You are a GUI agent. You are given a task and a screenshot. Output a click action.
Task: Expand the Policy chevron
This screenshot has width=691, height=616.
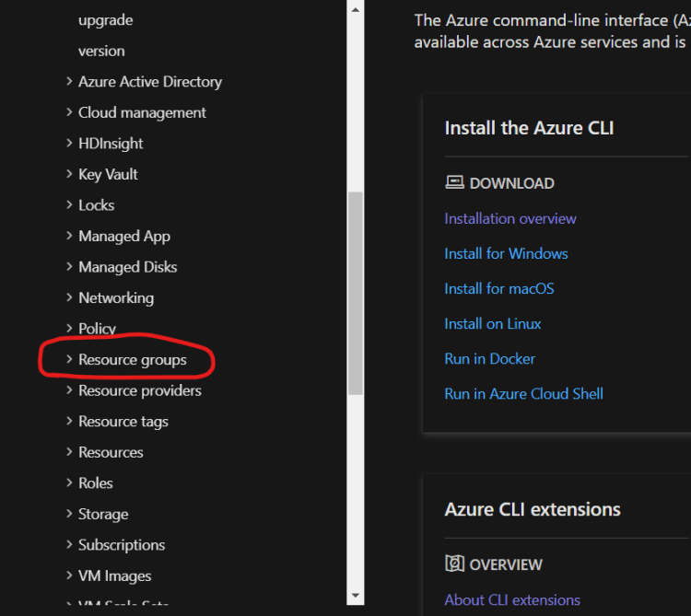coord(69,329)
